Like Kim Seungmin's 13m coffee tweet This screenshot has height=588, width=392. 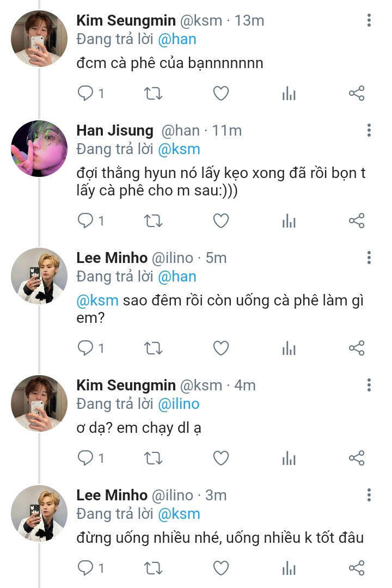[x=221, y=94]
